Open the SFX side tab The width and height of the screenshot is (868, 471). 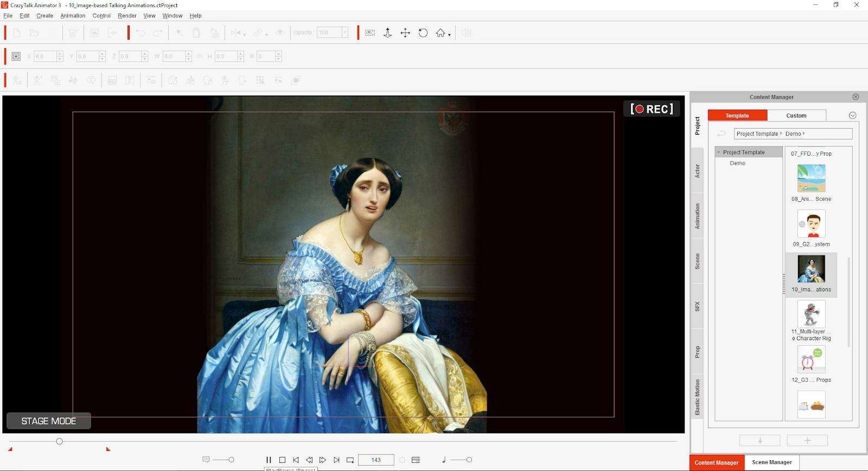click(x=698, y=307)
